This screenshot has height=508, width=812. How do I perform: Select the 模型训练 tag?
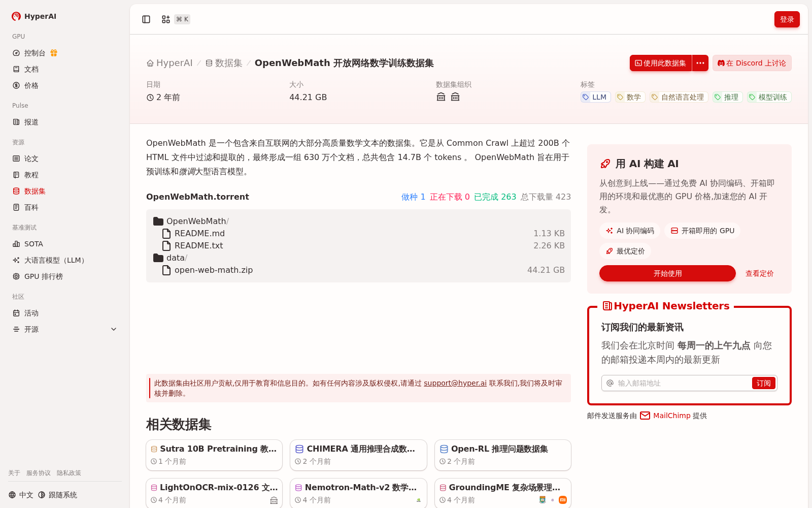pyautogui.click(x=769, y=97)
